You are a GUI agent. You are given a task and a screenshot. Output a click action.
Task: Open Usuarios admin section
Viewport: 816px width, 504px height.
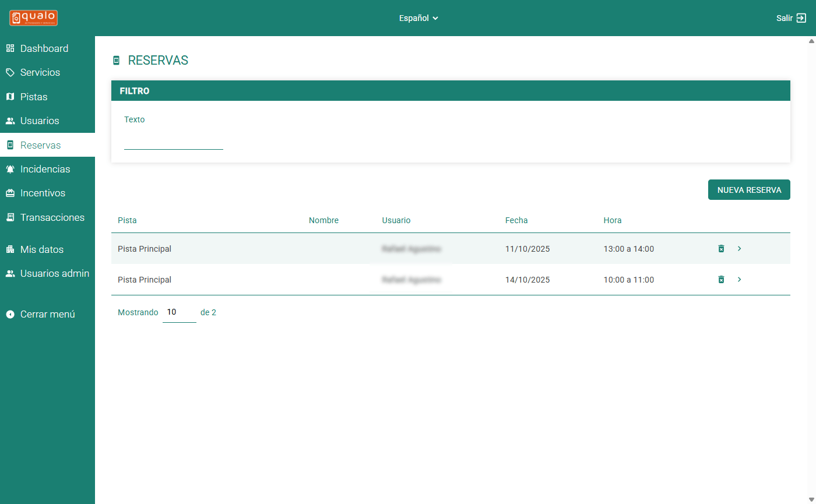(54, 273)
